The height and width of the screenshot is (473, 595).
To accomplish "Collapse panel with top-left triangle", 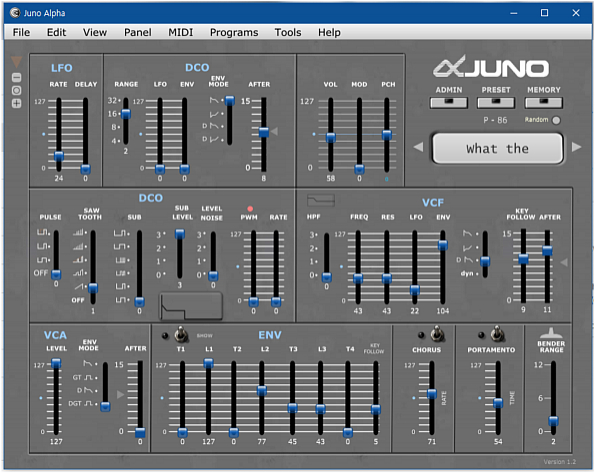I will (16, 62).
